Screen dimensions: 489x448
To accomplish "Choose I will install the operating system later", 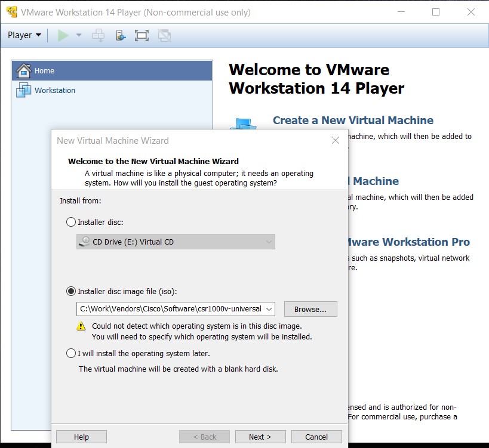I will pos(71,353).
